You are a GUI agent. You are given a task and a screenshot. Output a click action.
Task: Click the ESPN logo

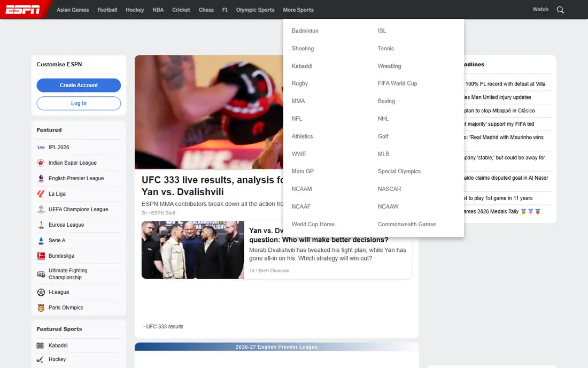pos(23,10)
